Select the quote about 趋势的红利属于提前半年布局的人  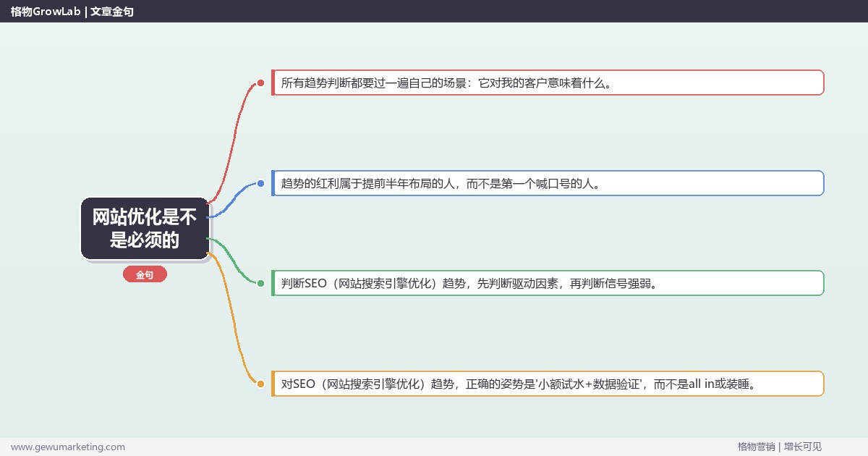pyautogui.click(x=548, y=183)
